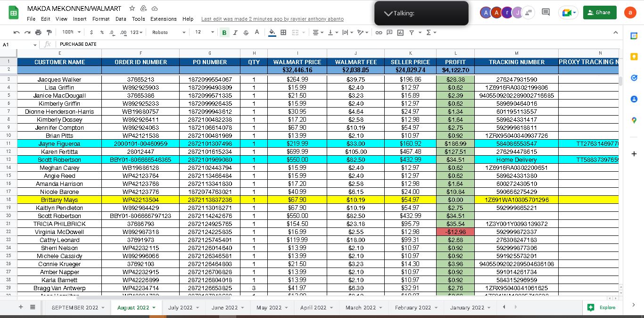Check cloud save status icon
This screenshot has width=644, height=318.
click(155, 8)
